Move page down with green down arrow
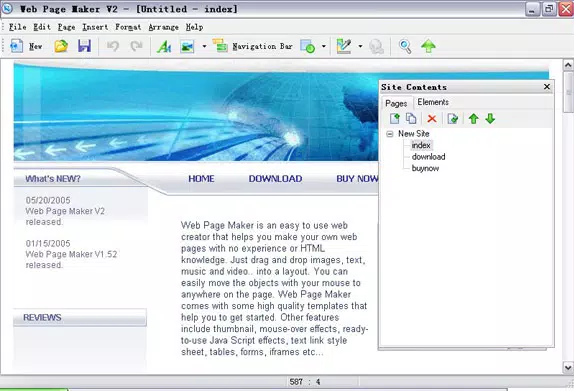574x391 pixels. click(490, 119)
